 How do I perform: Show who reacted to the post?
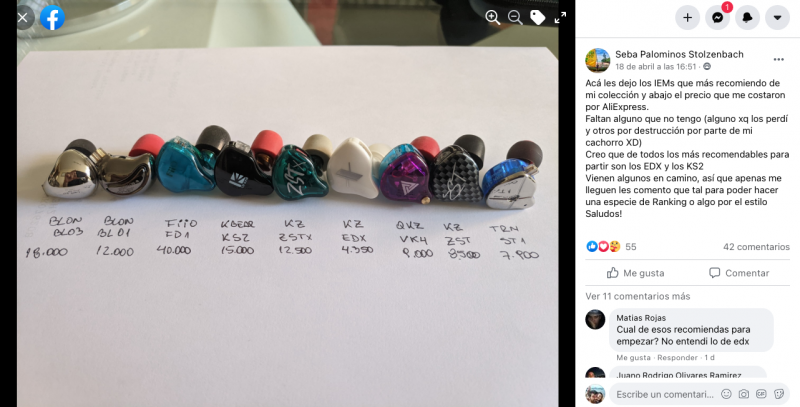[612, 247]
